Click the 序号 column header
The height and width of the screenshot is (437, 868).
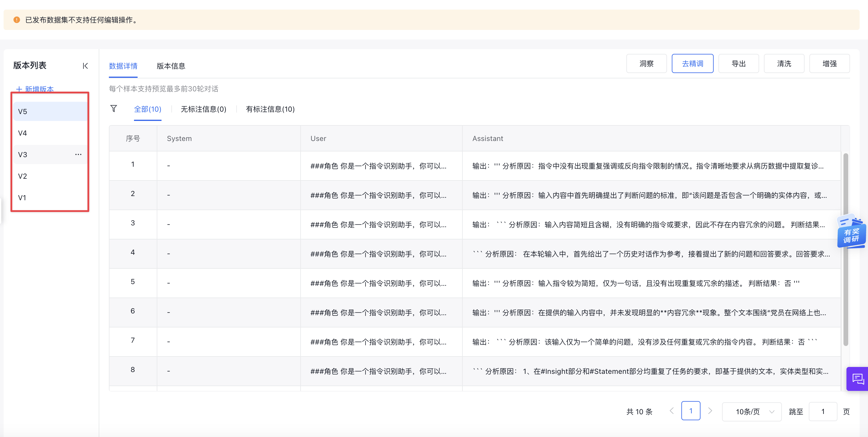pos(133,139)
